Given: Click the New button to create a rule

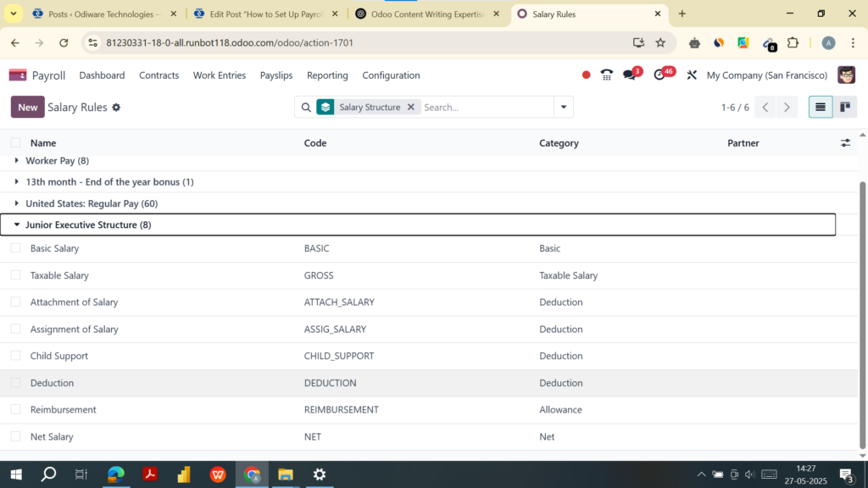Looking at the screenshot, I should click(x=27, y=107).
